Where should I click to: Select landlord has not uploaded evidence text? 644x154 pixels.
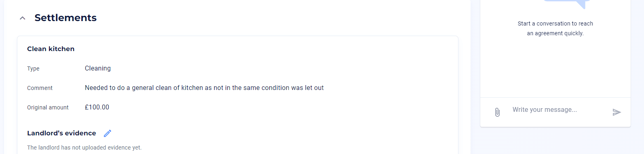[84, 148]
